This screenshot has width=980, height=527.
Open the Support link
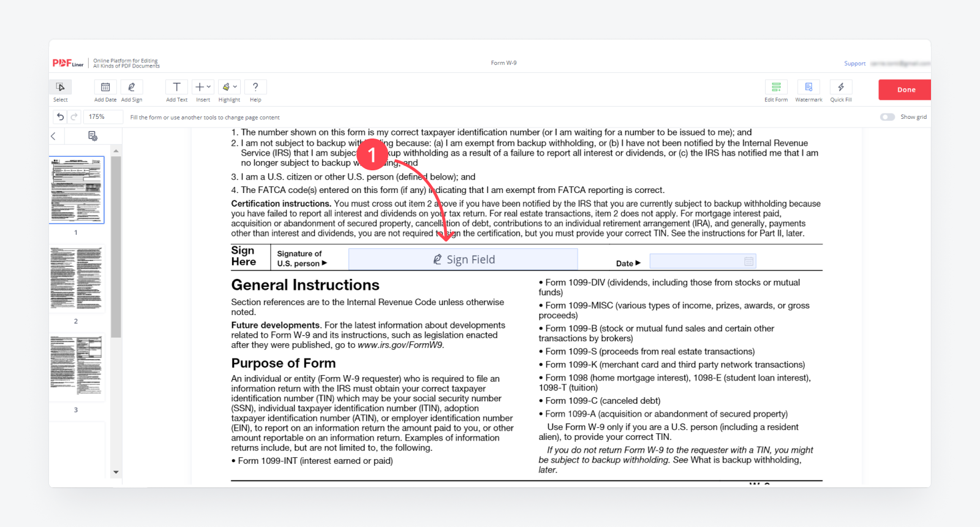click(854, 64)
